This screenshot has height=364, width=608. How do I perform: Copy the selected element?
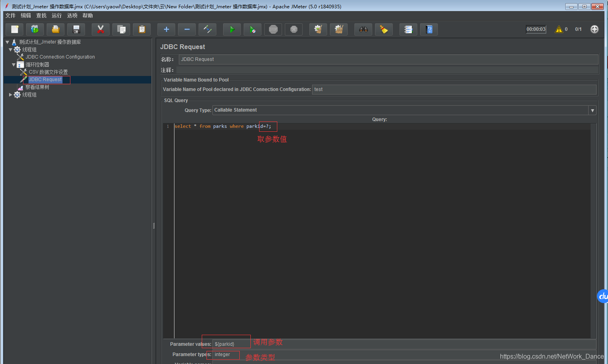point(121,29)
